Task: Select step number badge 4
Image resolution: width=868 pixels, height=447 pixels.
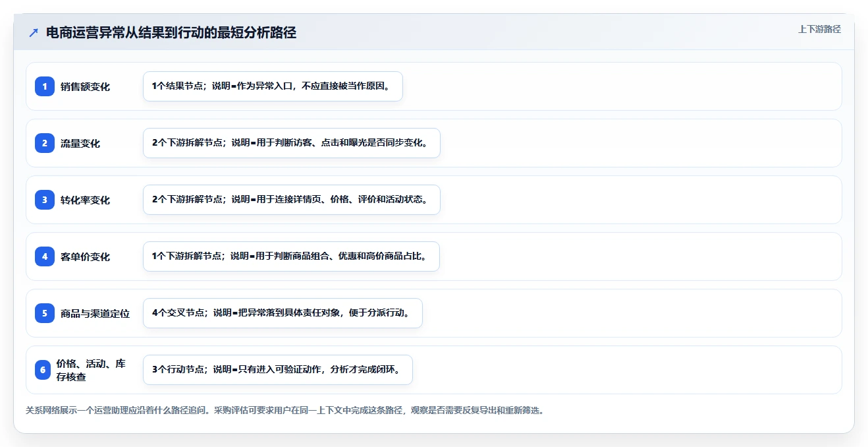Action: [45, 256]
